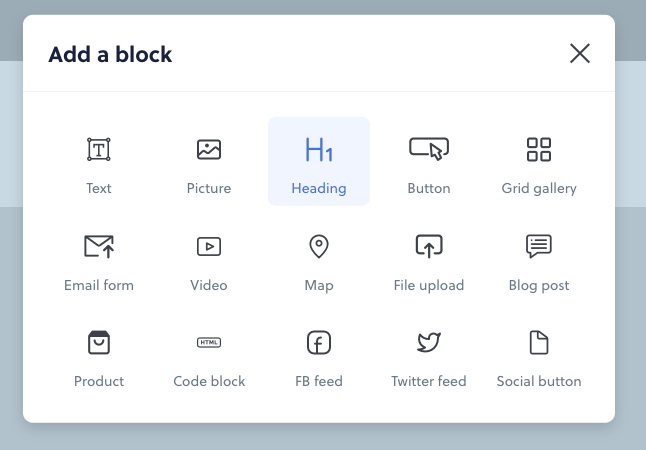The image size is (646, 450).
Task: Choose the highlighted Heading block
Action: coord(319,162)
